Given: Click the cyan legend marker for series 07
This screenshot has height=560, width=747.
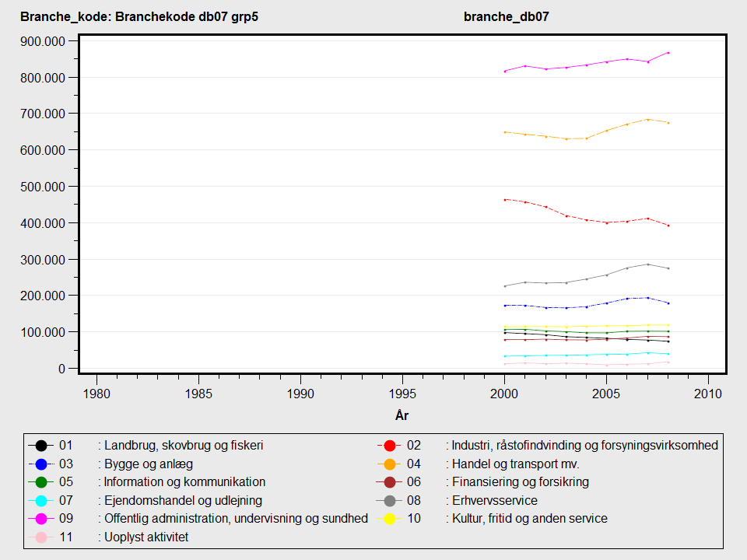Looking at the screenshot, I should point(40,500).
